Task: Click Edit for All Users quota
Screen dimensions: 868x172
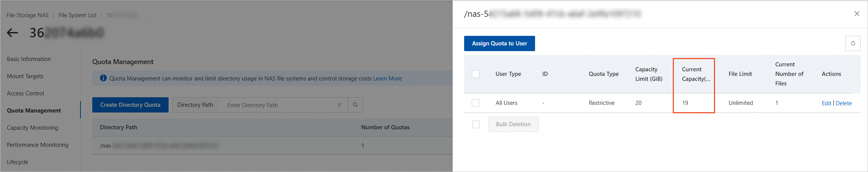Action: pos(826,103)
